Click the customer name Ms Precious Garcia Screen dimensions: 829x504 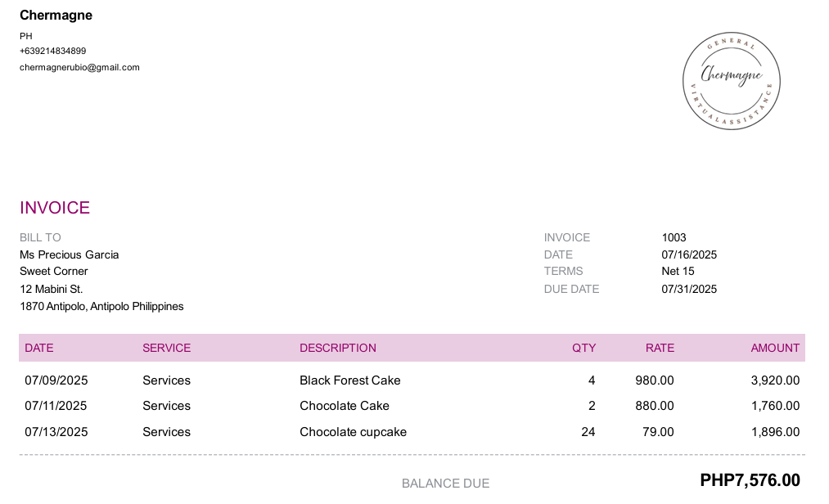pyautogui.click(x=70, y=255)
